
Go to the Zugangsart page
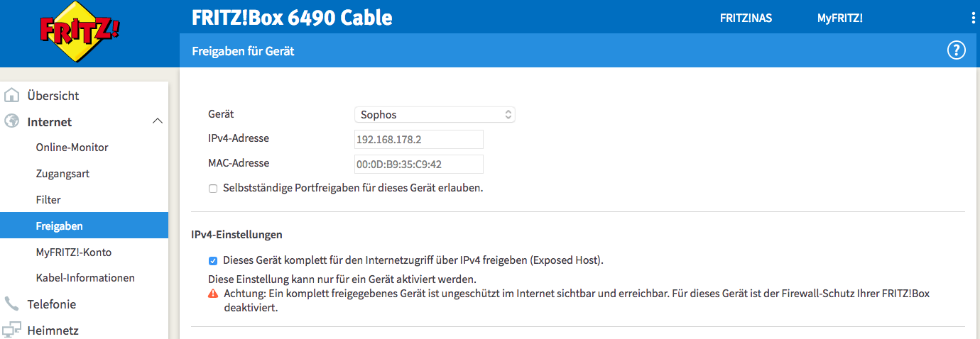[62, 174]
